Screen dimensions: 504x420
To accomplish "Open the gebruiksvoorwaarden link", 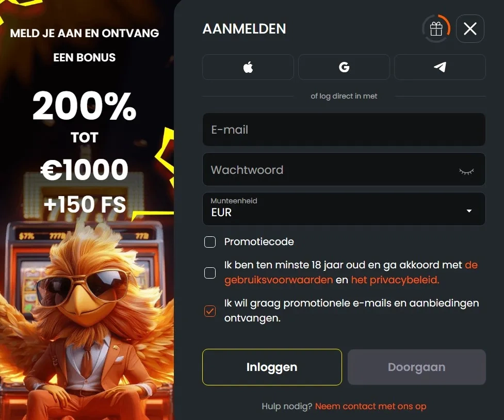I will 279,280.
